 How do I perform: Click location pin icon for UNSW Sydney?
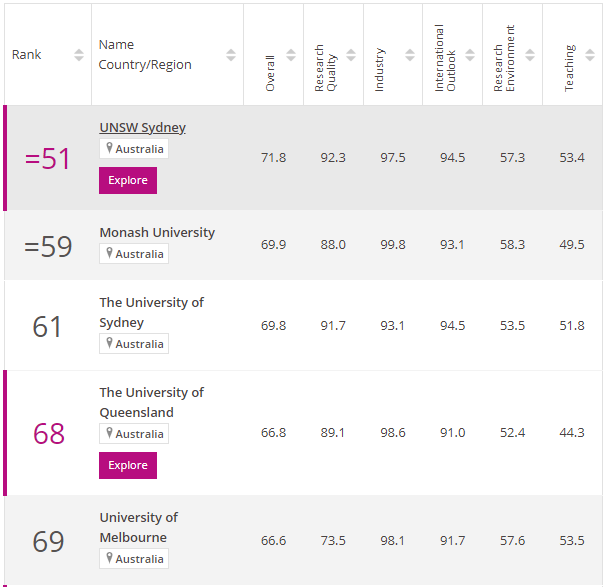click(109, 148)
